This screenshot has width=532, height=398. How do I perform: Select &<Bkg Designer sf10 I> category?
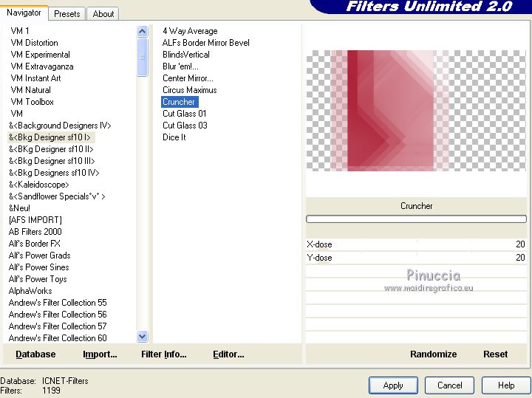pos(50,137)
